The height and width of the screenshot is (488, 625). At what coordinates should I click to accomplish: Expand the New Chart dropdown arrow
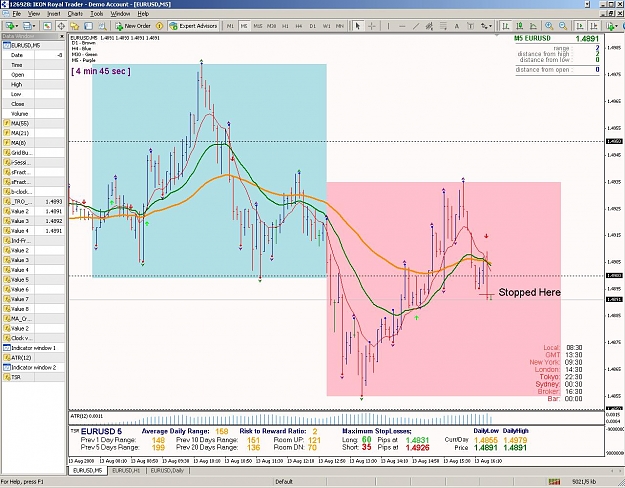click(x=17, y=26)
